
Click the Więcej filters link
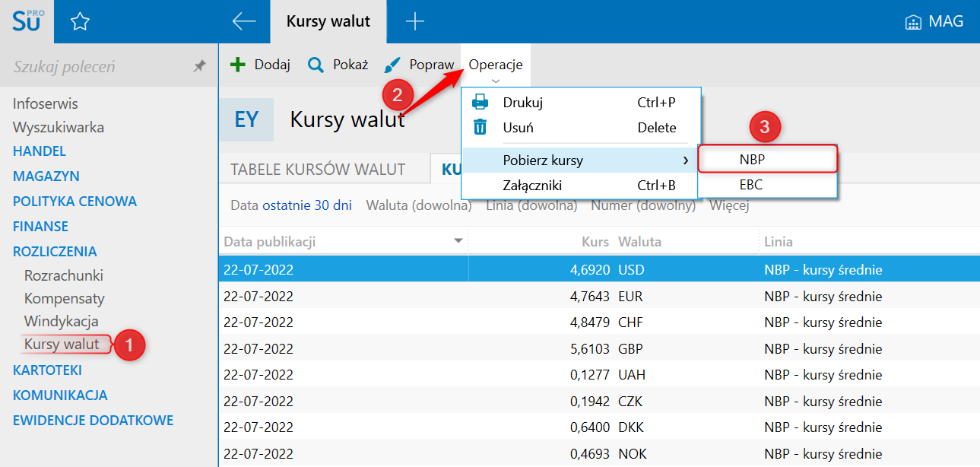point(729,205)
